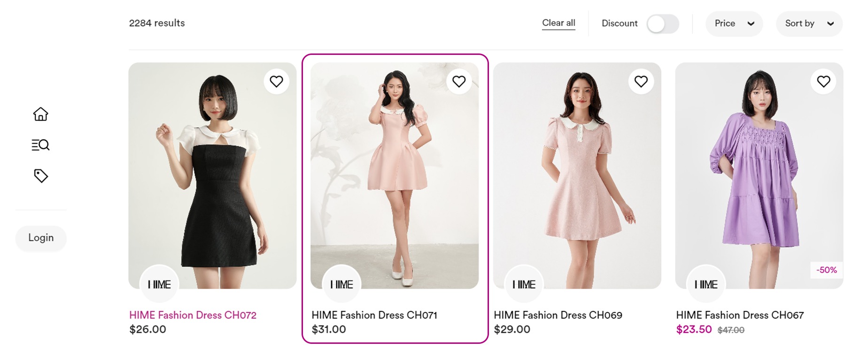Open HIME Fashion Dress CH072 title link
868x364 pixels.
pos(193,315)
